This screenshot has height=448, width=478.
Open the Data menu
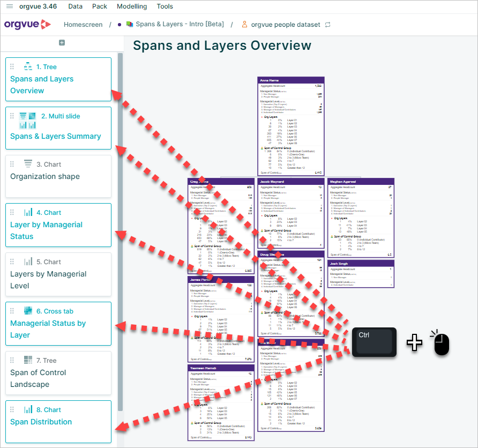76,6
